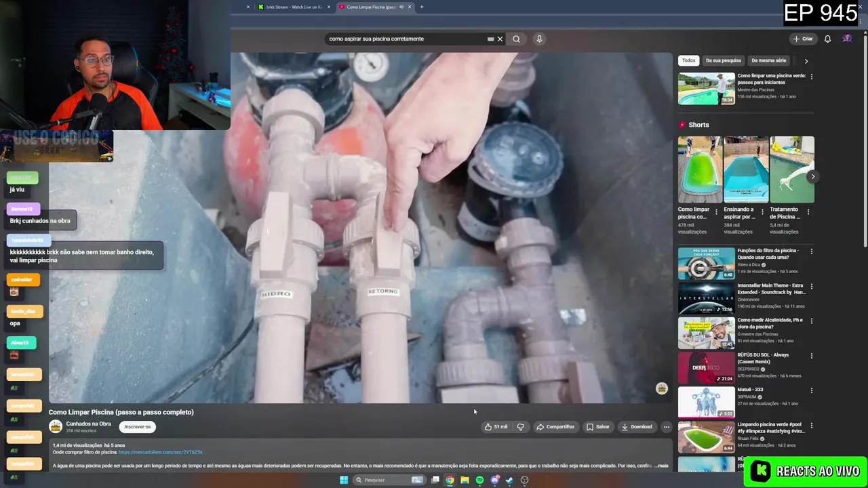Image resolution: width=868 pixels, height=488 pixels.
Task: Click the channel watermark icon in the video corner
Action: coord(662,388)
